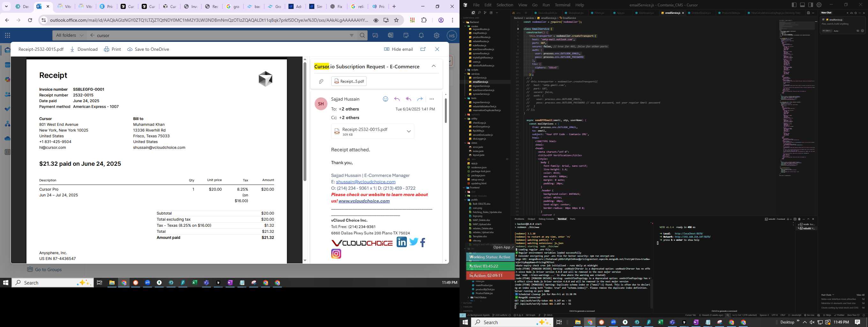Open the Terminal menu in Cursor
868x327 pixels.
pyautogui.click(x=562, y=5)
